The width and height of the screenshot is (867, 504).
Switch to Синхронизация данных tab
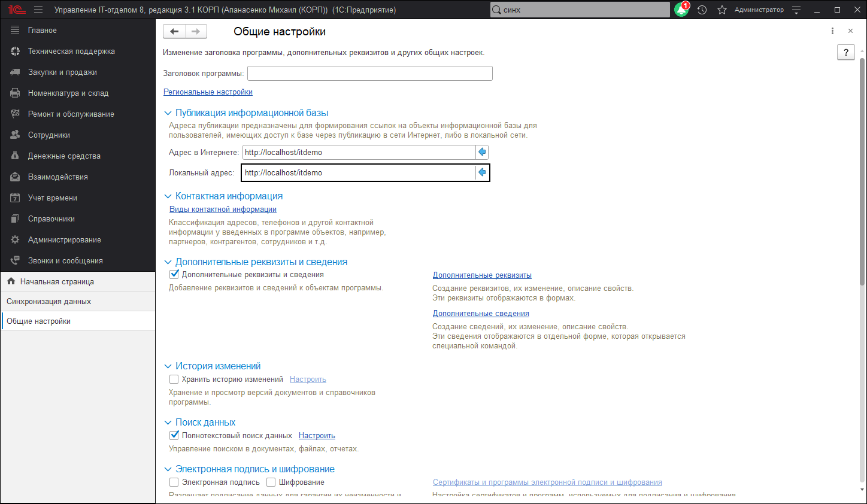point(49,301)
